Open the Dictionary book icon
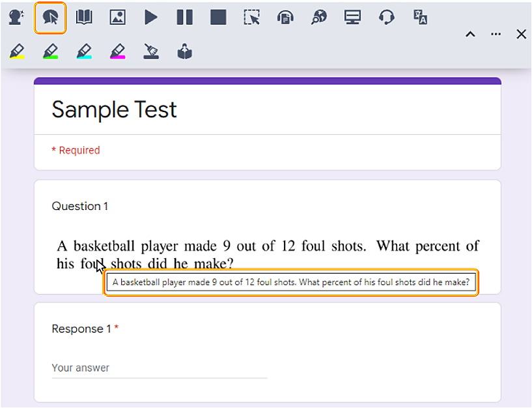Viewport: 532px width, 408px height. (x=84, y=17)
